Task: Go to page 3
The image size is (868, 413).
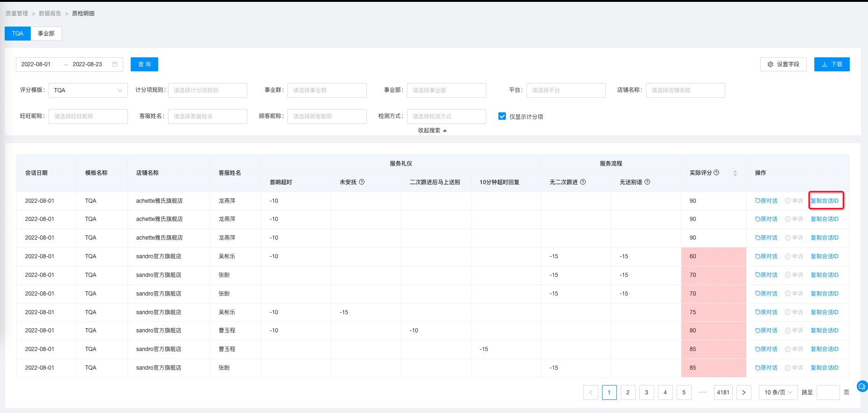Action: (647, 392)
